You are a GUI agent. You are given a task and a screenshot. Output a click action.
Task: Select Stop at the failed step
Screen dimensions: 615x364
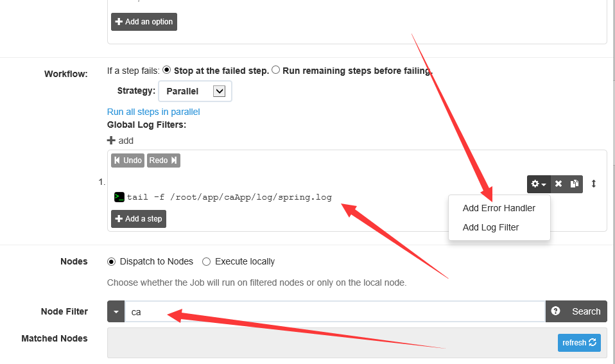click(167, 70)
